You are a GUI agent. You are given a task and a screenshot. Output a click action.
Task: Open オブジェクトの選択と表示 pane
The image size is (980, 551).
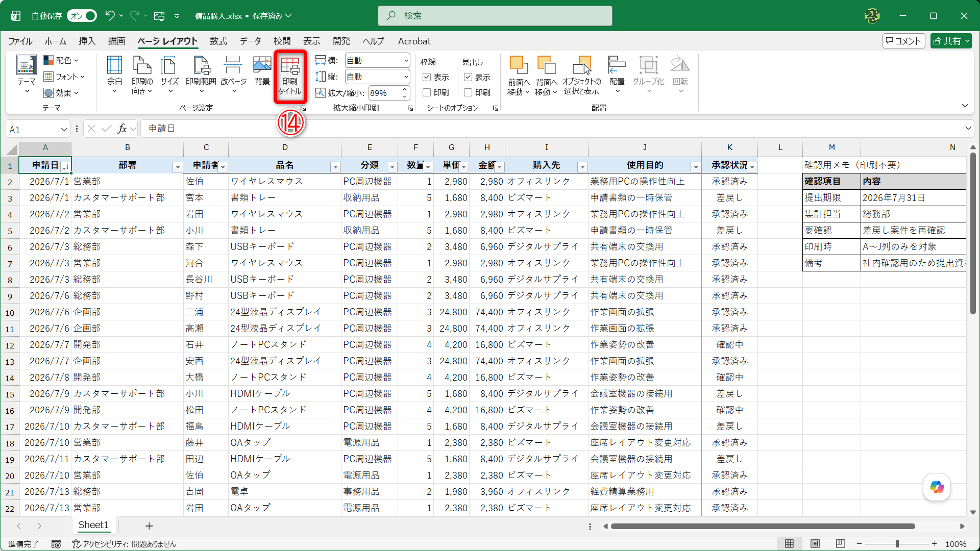582,76
